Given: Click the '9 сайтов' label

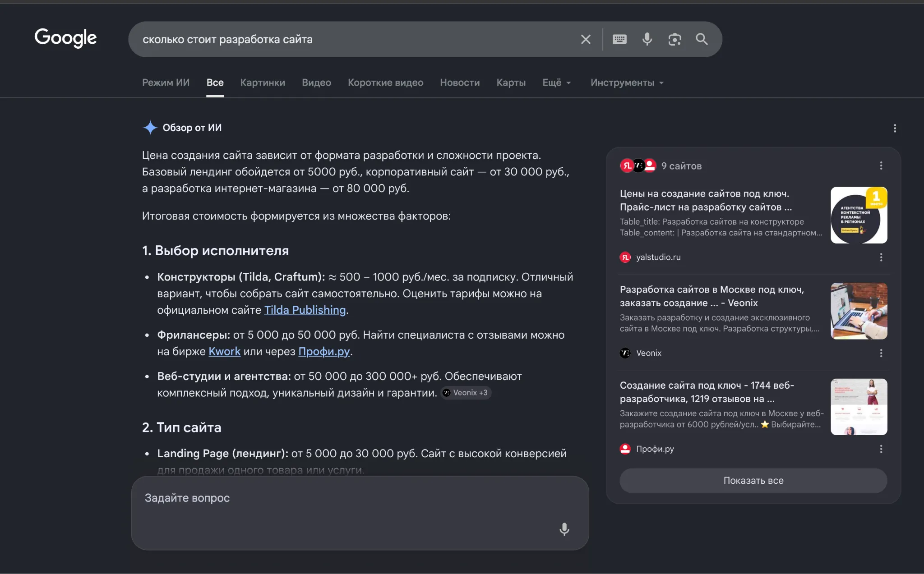Looking at the screenshot, I should click(681, 166).
